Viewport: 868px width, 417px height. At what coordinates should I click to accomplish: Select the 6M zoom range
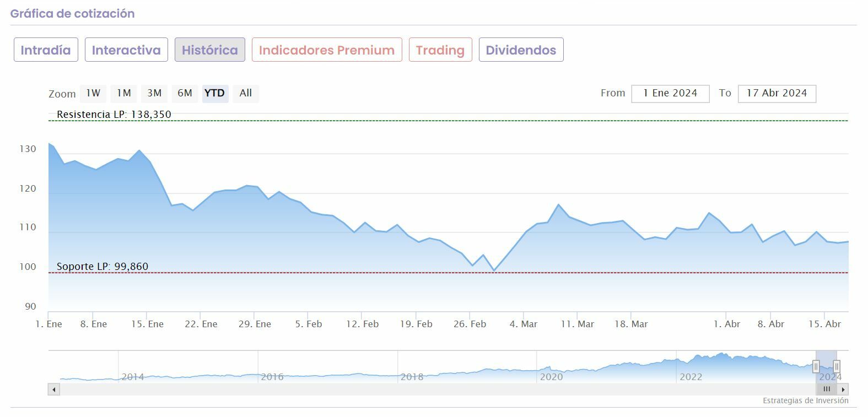tap(185, 93)
